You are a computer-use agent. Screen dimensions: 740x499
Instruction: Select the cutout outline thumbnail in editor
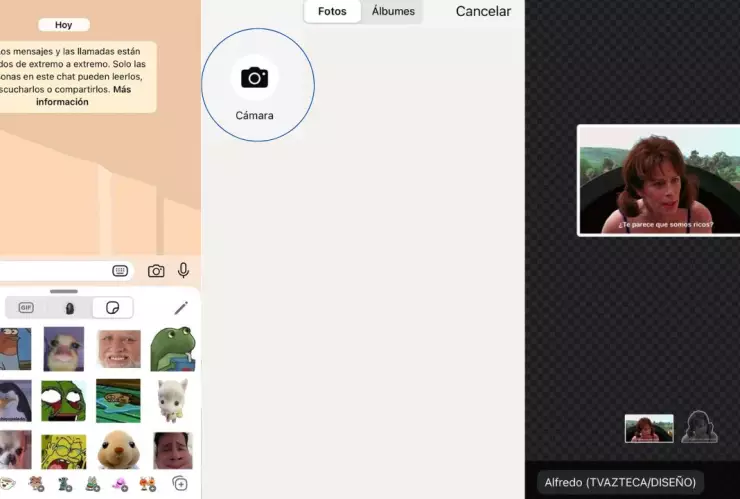[x=699, y=427]
